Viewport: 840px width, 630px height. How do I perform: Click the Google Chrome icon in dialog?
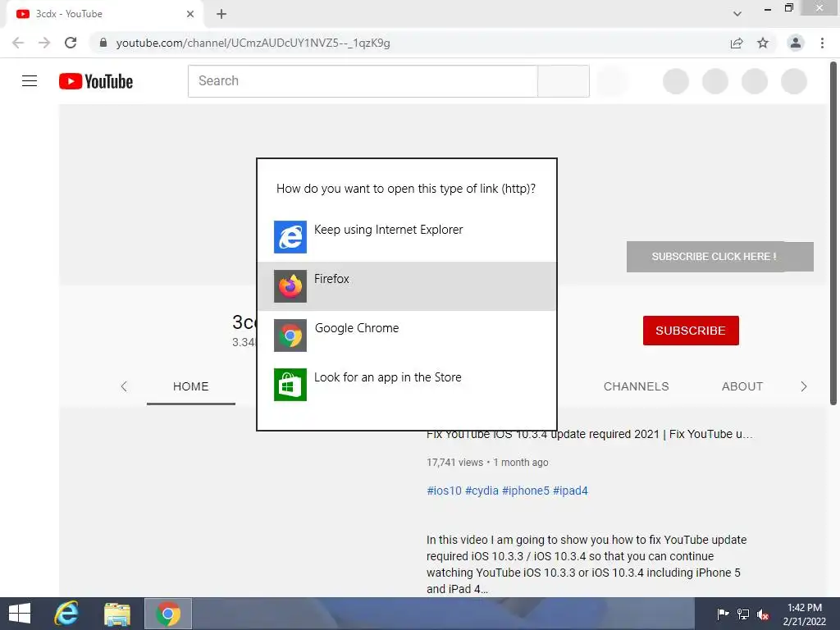pyautogui.click(x=290, y=336)
